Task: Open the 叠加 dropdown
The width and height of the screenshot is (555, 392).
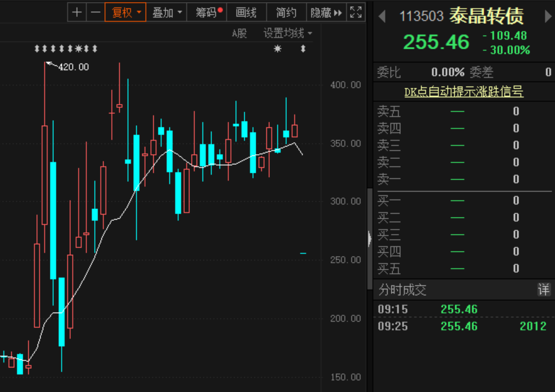Action: (x=166, y=12)
